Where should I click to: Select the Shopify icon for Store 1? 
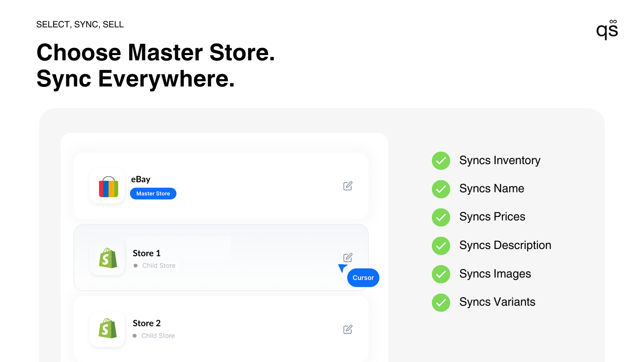(107, 258)
